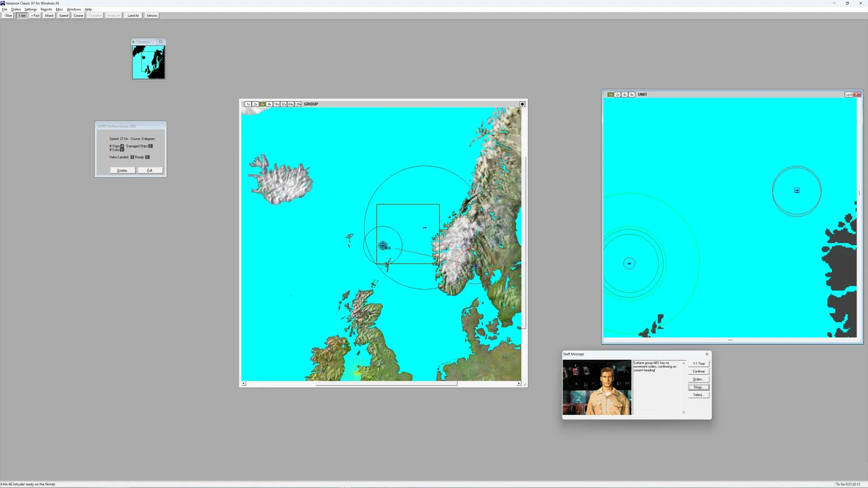Viewport: 868px width, 488px height.
Task: Speed up time with the +Fast button
Action: [x=35, y=15]
